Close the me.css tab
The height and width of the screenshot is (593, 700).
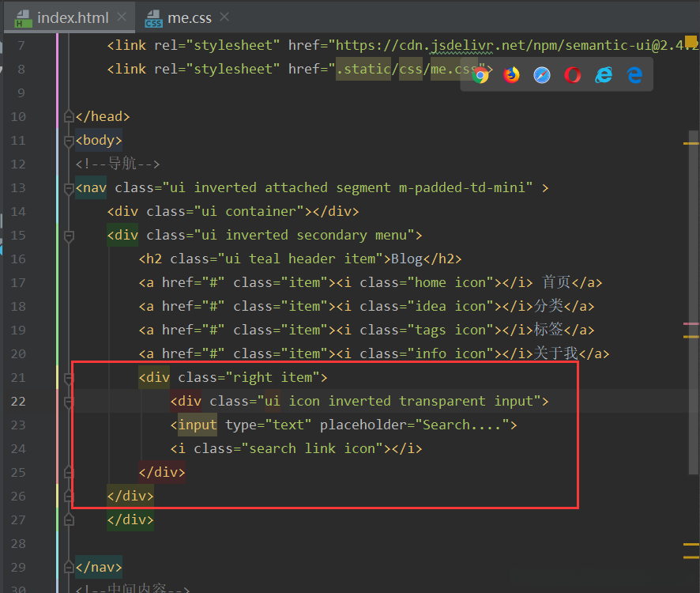225,17
